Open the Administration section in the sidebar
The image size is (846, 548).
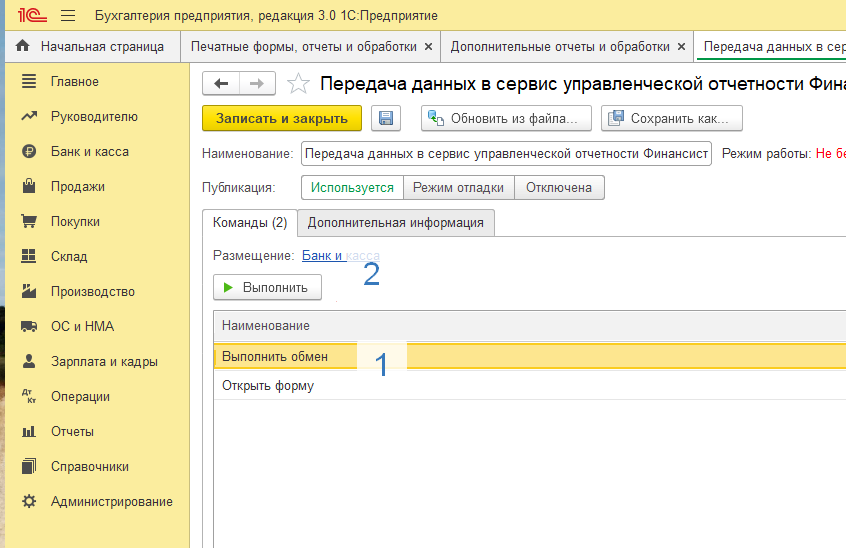pos(111,502)
